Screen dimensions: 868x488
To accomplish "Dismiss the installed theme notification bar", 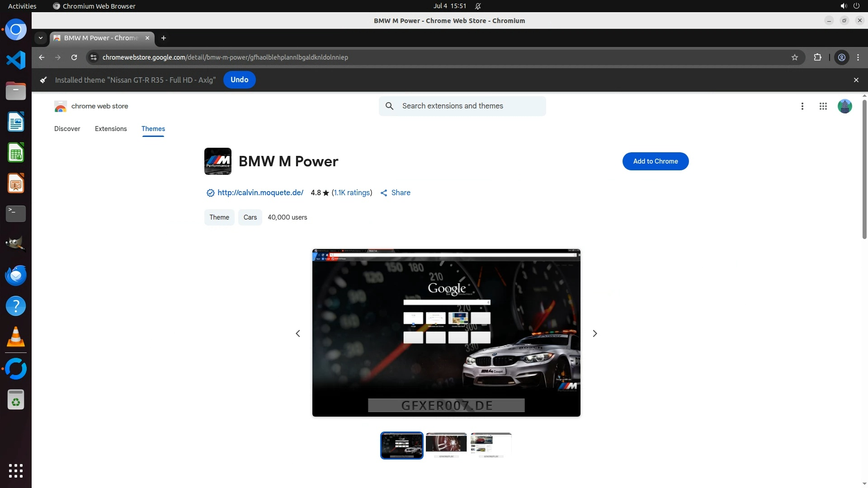I will (x=856, y=80).
